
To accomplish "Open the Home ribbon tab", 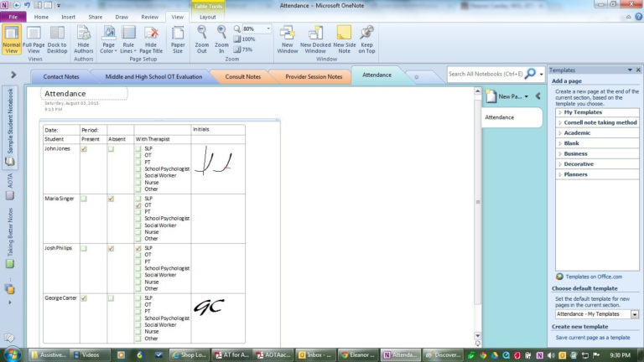I will point(41,17).
